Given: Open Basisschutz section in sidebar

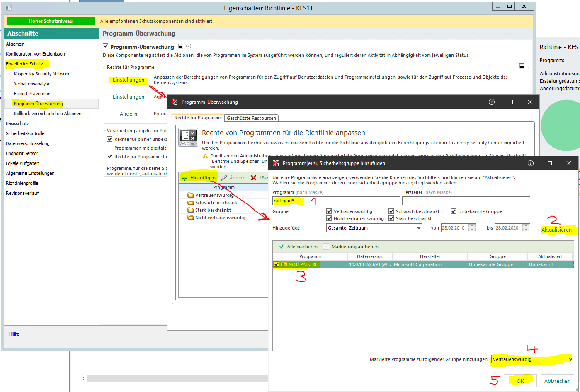Looking at the screenshot, I should [17, 123].
